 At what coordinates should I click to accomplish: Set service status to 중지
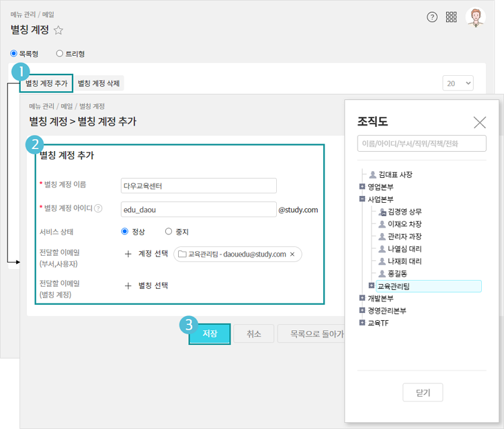(169, 232)
